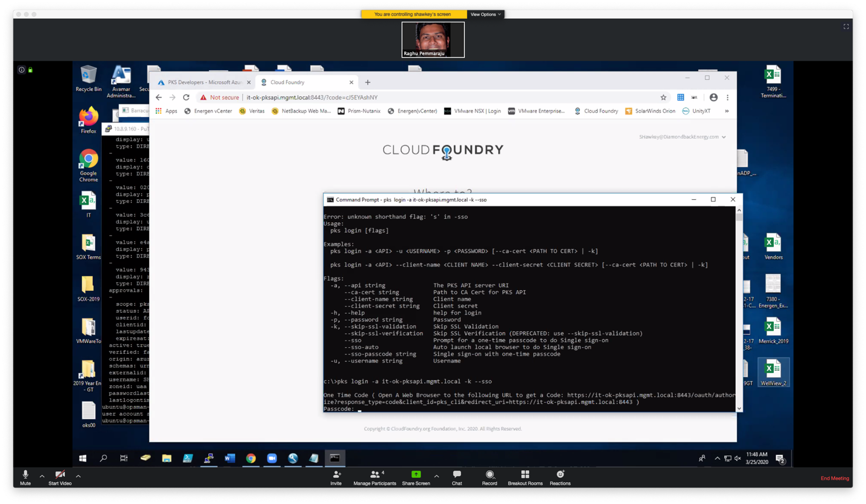The height and width of the screenshot is (504, 866).
Task: Open Apps bookmark shortcut
Action: coord(167,111)
